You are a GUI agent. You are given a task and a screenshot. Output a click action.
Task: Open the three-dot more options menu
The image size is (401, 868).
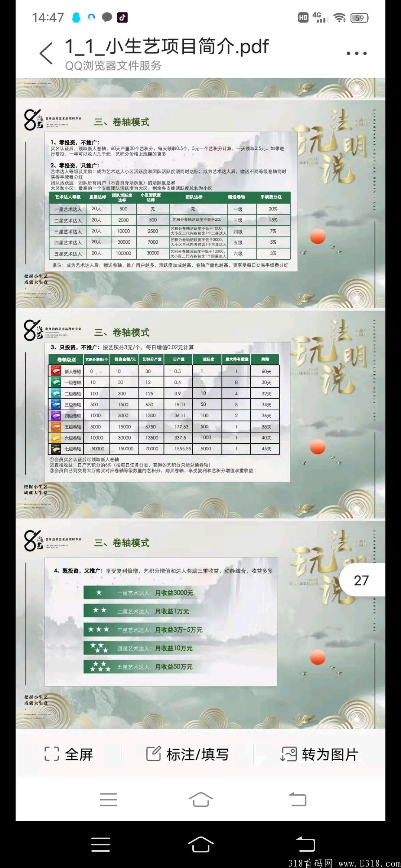click(356, 53)
